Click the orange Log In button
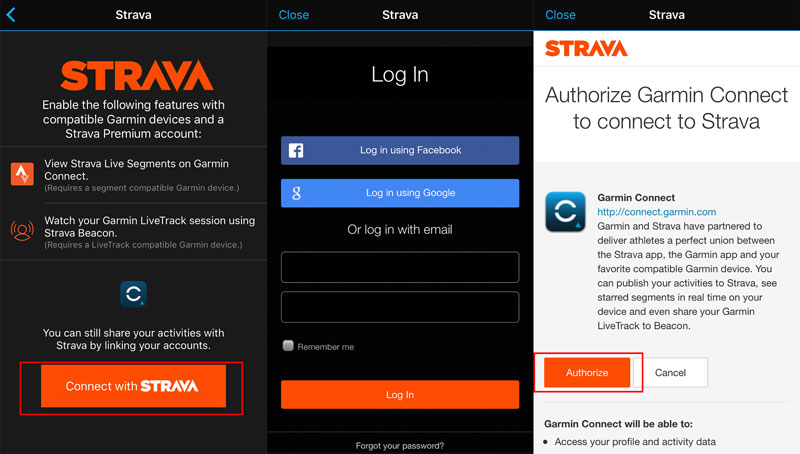Image resolution: width=800 pixels, height=454 pixels. coord(400,395)
